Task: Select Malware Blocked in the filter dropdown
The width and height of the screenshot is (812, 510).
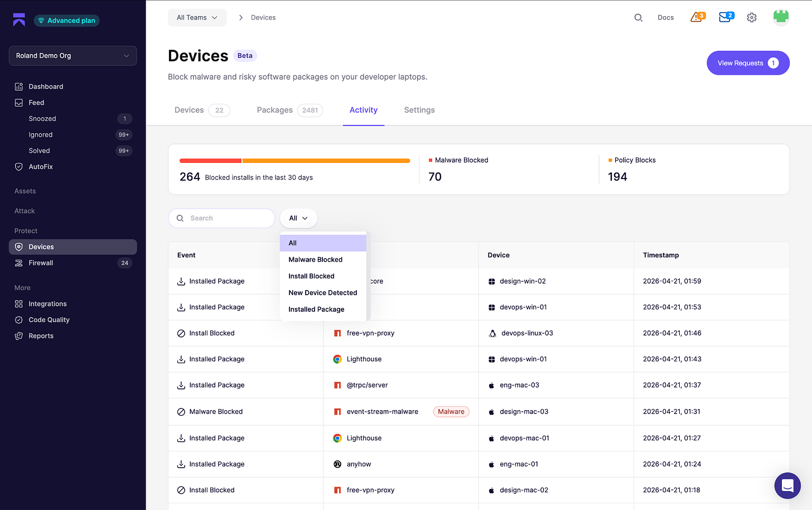Action: 315,259
